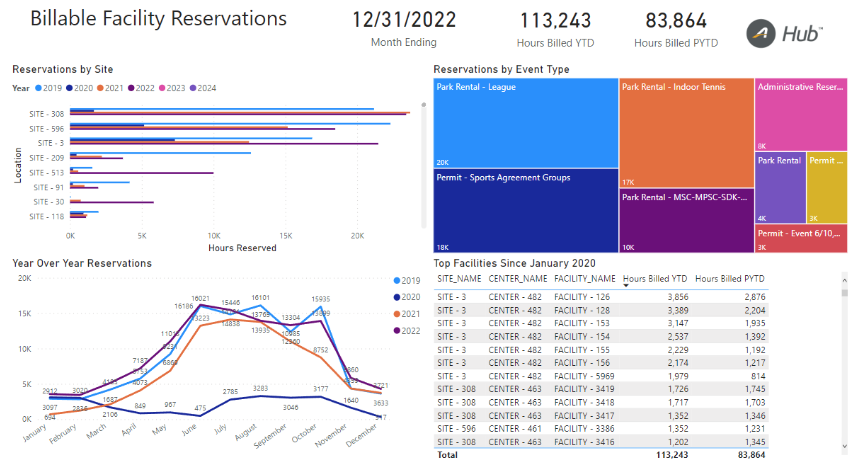
Task: Sort table by the SITE_NAME column header
Action: click(x=459, y=278)
